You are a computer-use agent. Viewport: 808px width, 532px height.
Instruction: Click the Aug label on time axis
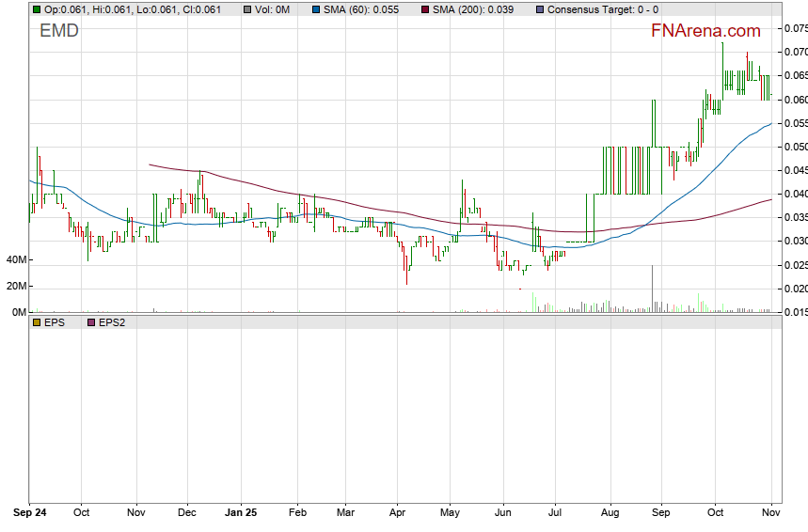point(610,513)
